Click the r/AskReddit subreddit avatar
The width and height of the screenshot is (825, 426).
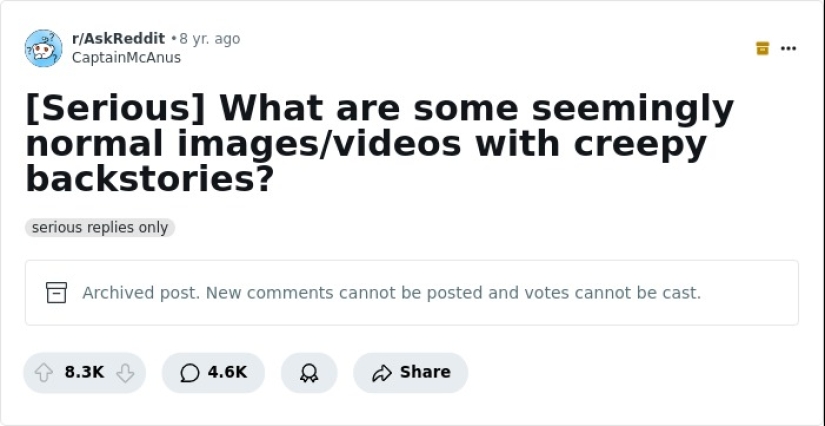(43, 48)
